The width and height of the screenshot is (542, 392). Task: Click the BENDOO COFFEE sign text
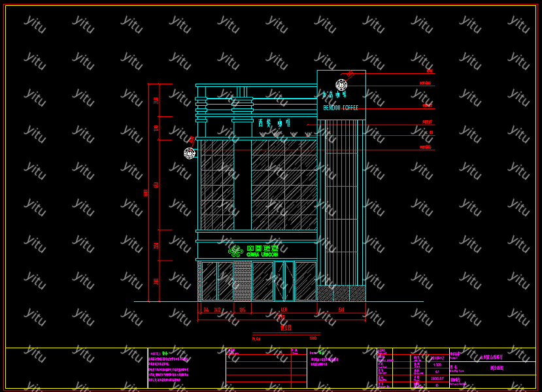[341, 108]
